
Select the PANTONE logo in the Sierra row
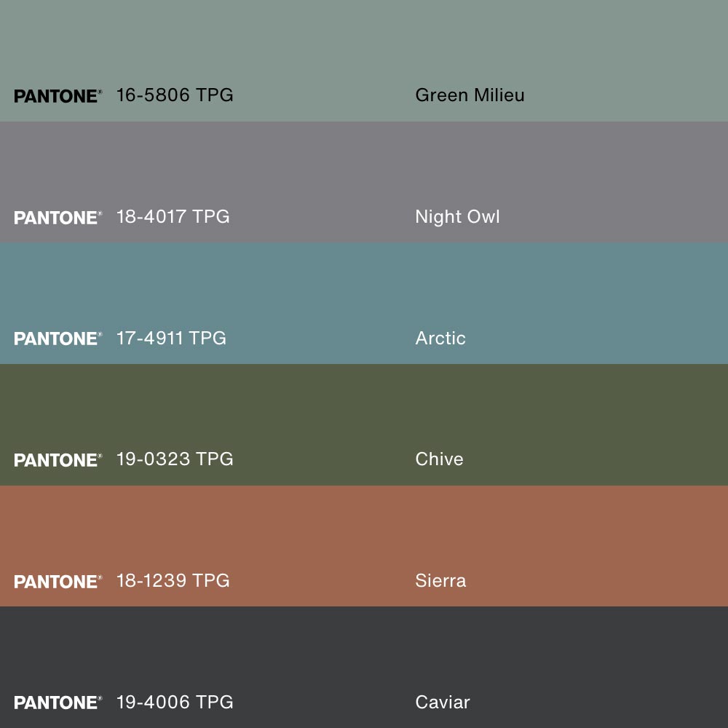pos(58,582)
